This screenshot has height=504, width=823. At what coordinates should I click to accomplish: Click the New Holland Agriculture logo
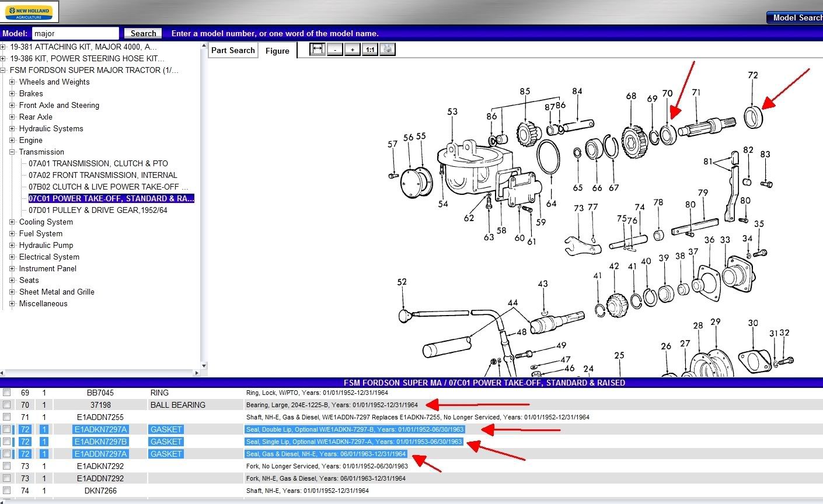[29, 12]
